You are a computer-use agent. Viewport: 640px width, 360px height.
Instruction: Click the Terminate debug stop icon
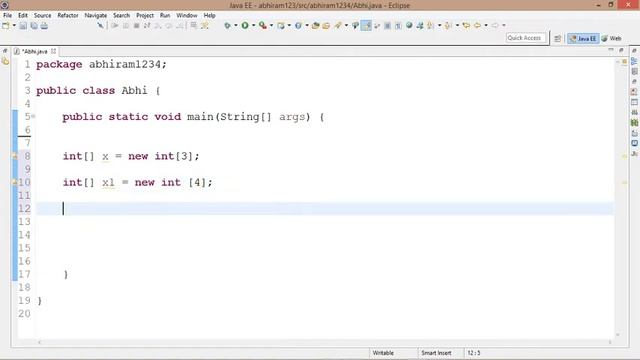(x=137, y=25)
